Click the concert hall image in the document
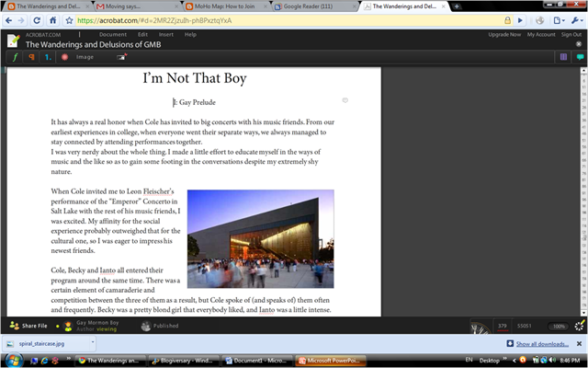Viewport: 588px width, 368px height. click(261, 239)
